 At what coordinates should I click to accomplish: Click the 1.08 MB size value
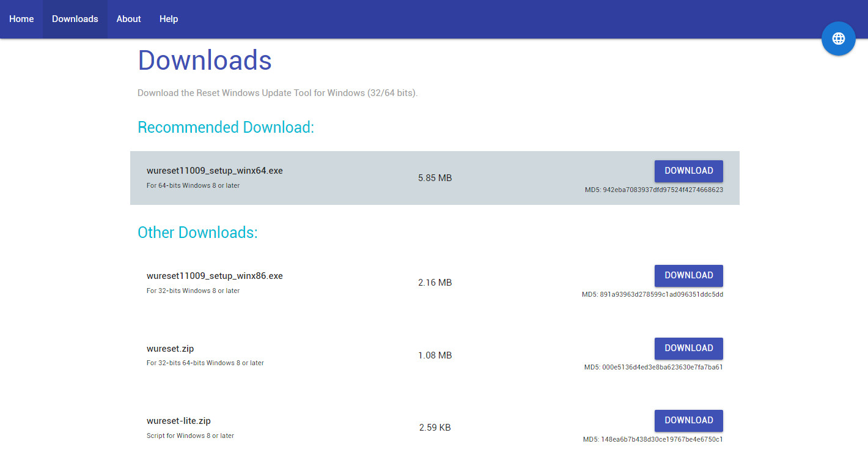tap(435, 355)
